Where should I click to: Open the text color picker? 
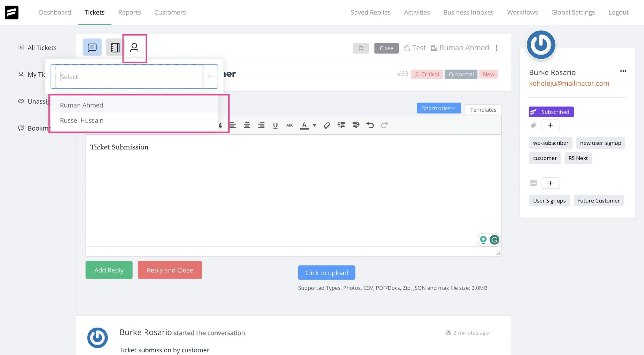tap(304, 125)
